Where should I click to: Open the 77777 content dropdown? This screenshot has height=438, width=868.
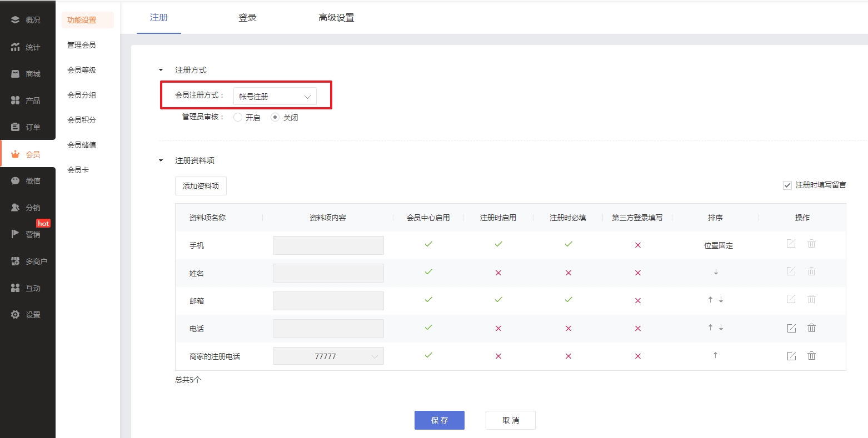[x=328, y=356]
